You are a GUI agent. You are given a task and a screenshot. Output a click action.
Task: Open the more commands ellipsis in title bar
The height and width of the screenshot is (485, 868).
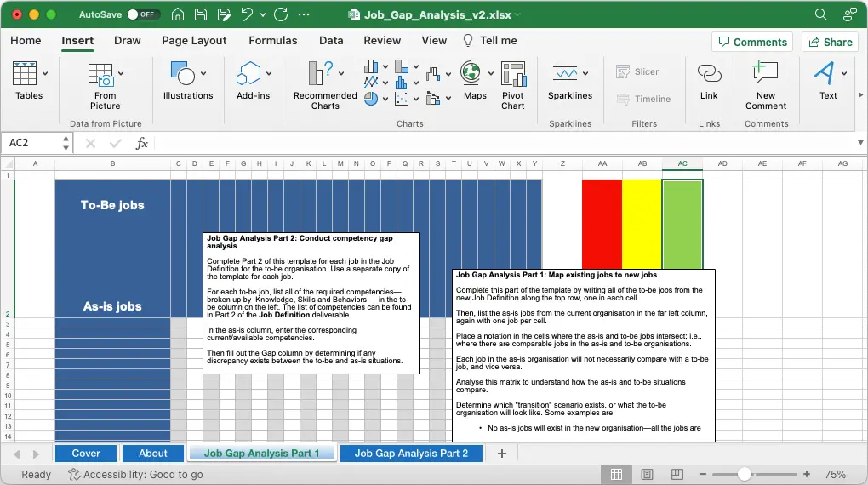[x=304, y=14]
